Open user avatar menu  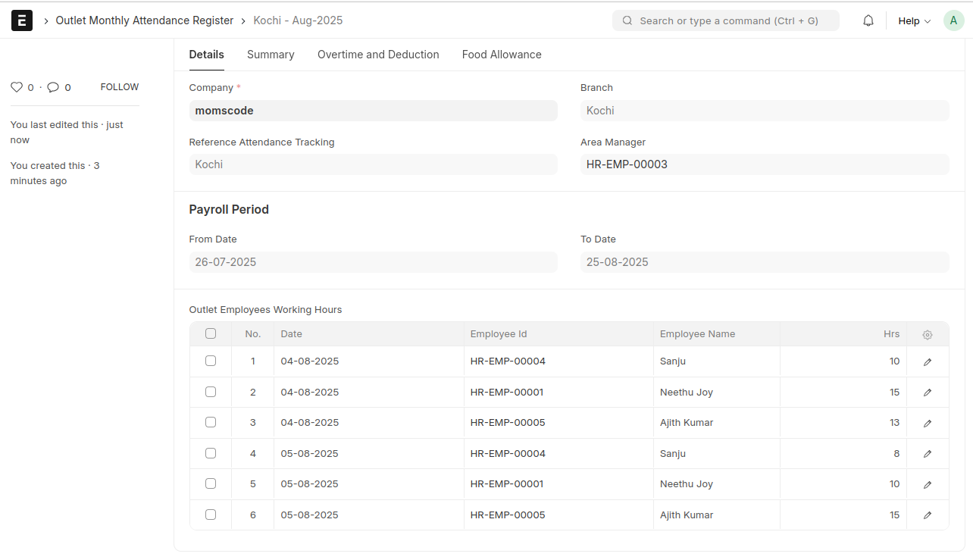(953, 21)
